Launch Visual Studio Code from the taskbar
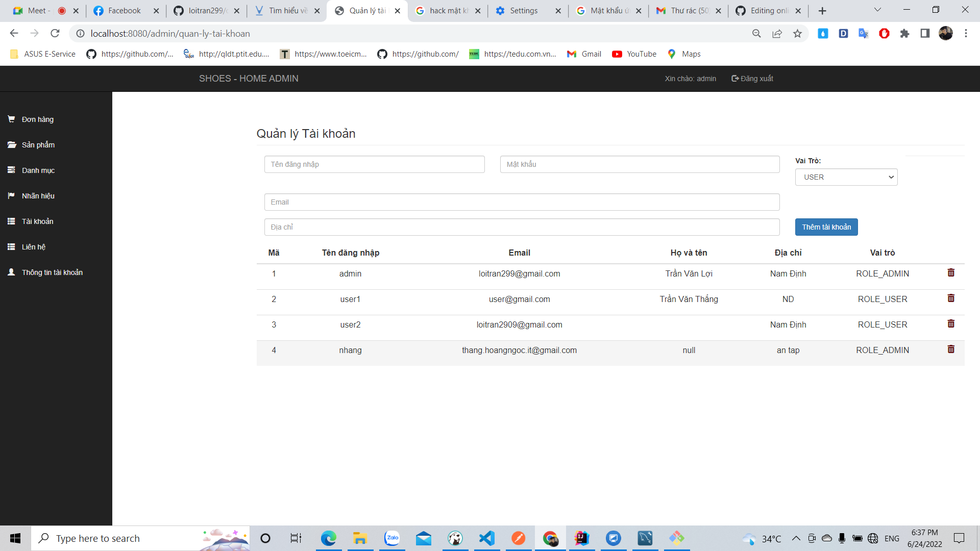 [486, 538]
